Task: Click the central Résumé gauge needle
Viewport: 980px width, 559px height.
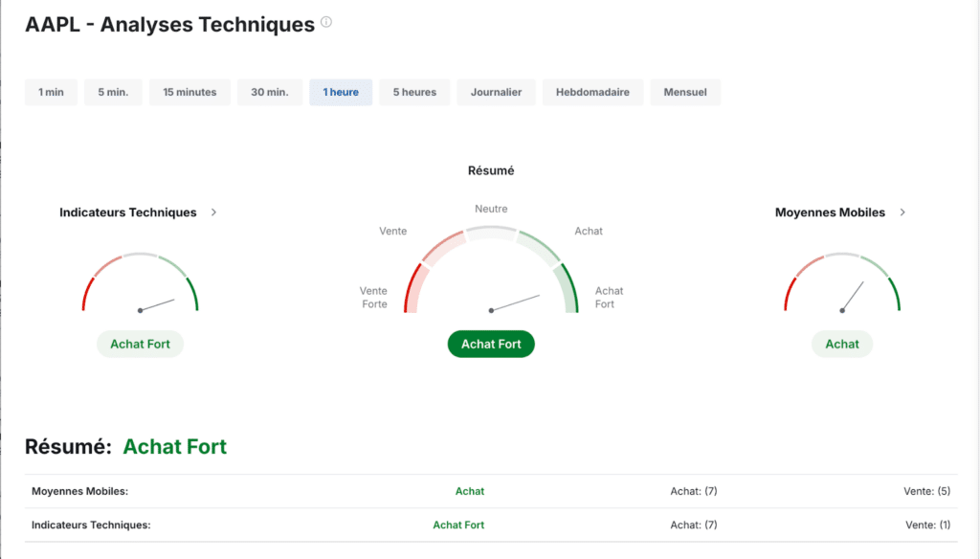Action: (515, 302)
